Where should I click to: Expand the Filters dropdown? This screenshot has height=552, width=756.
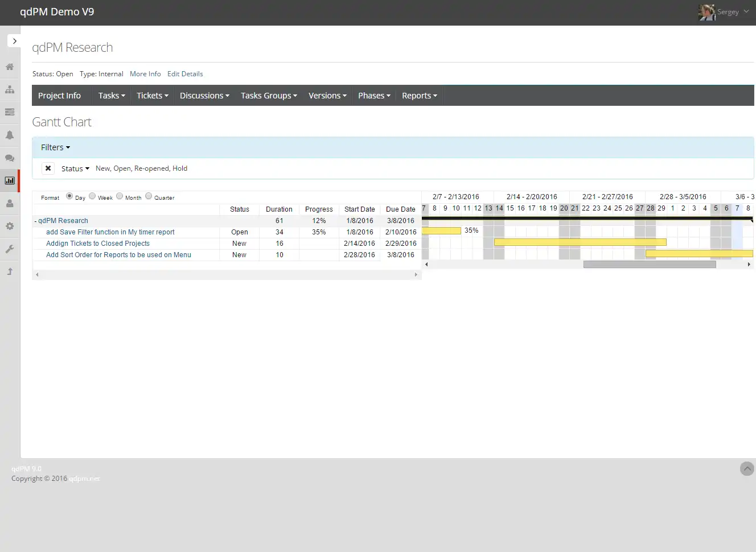tap(55, 147)
